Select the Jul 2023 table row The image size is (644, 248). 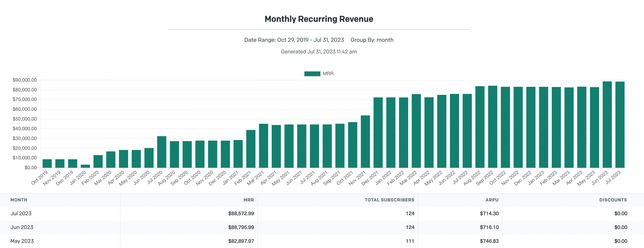click(x=322, y=214)
